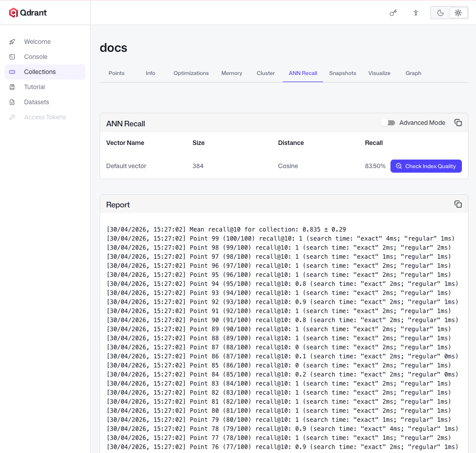Switch to the Visualize tab
This screenshot has width=476, height=453.
tap(379, 73)
